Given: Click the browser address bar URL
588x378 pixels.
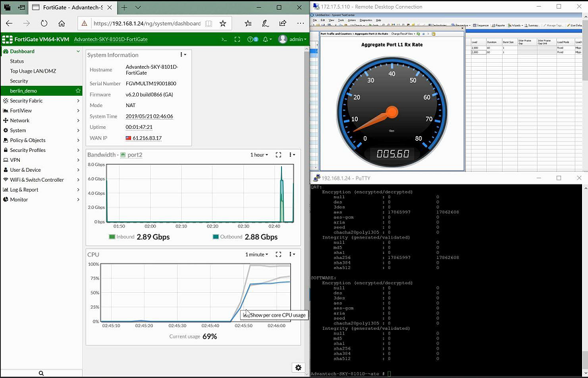Looking at the screenshot, I should pos(147,23).
